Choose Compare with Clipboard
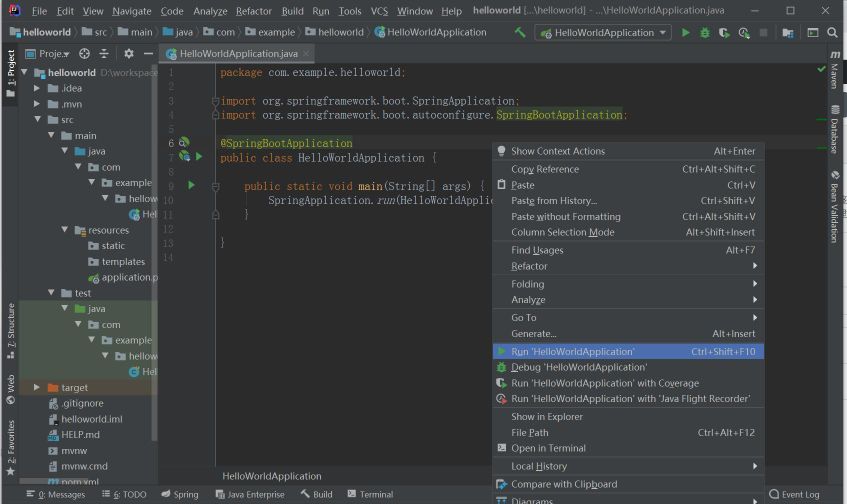Image resolution: width=847 pixels, height=504 pixels. pyautogui.click(x=628, y=484)
